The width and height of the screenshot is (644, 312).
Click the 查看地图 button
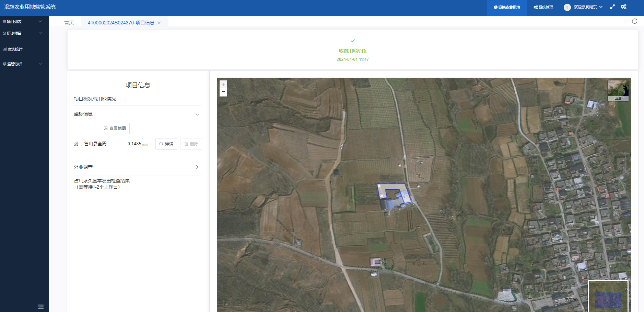[115, 129]
